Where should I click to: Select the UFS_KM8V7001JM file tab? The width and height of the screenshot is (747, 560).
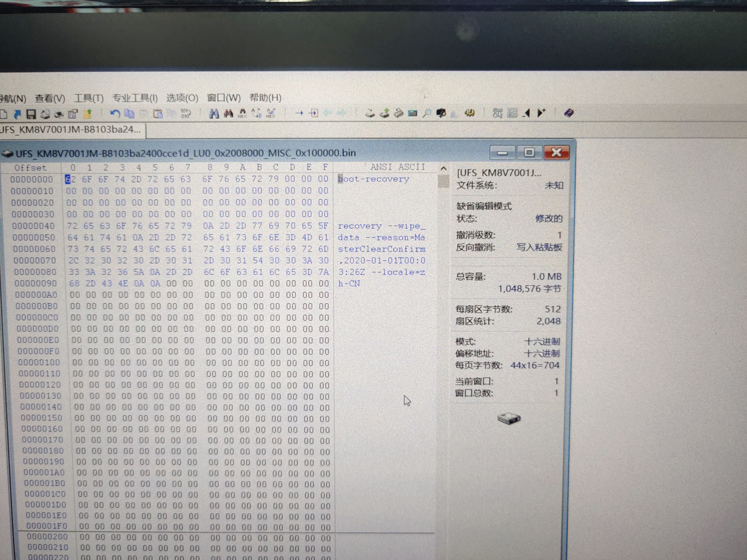click(70, 130)
